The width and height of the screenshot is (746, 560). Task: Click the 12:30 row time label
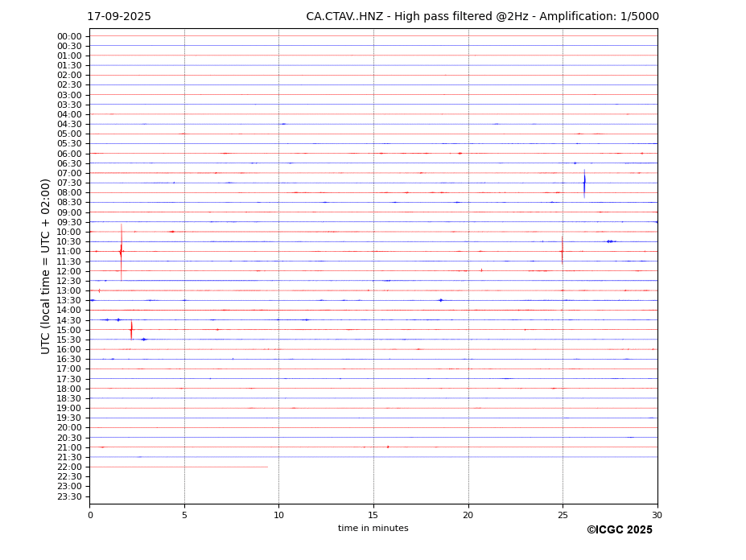pos(69,281)
